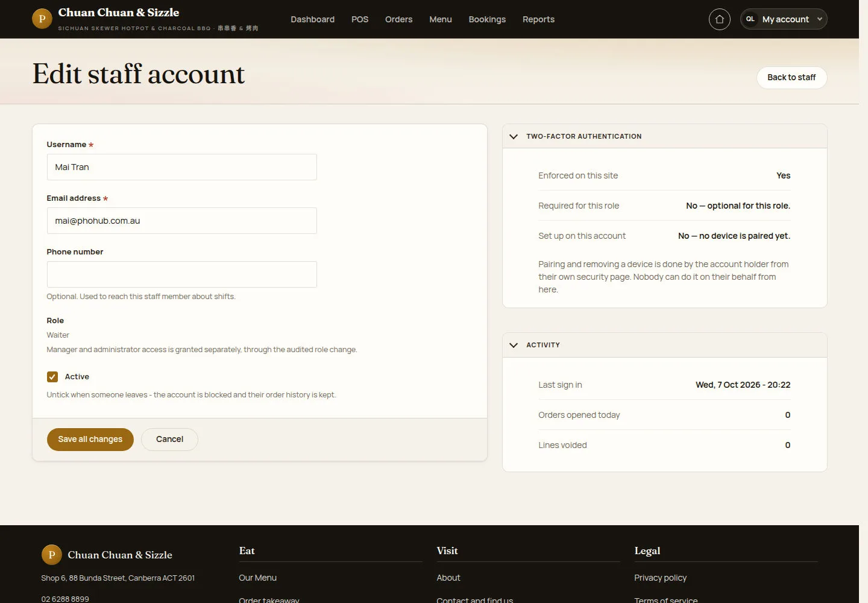Focus the Phone number input
This screenshot has height=603, width=868.
[x=181, y=274]
